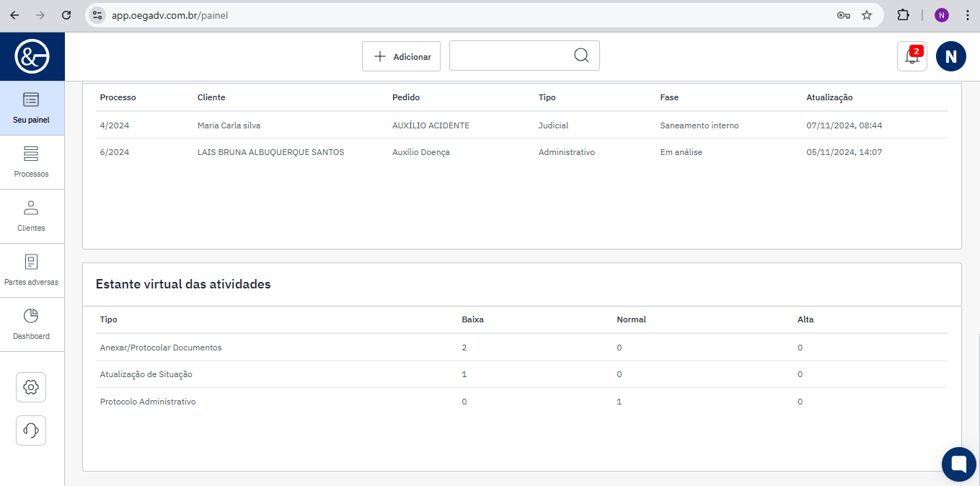The width and height of the screenshot is (980, 486).
Task: Bookmark this page with the star icon
Action: coord(867,15)
